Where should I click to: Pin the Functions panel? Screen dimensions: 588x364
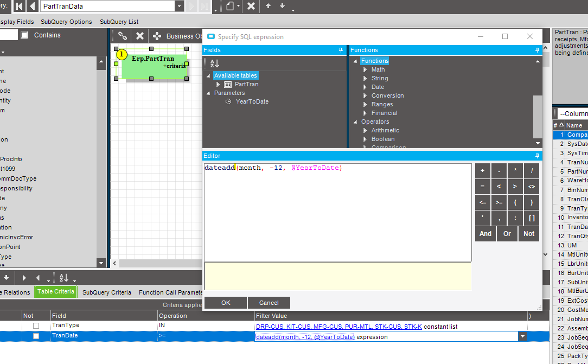[537, 50]
